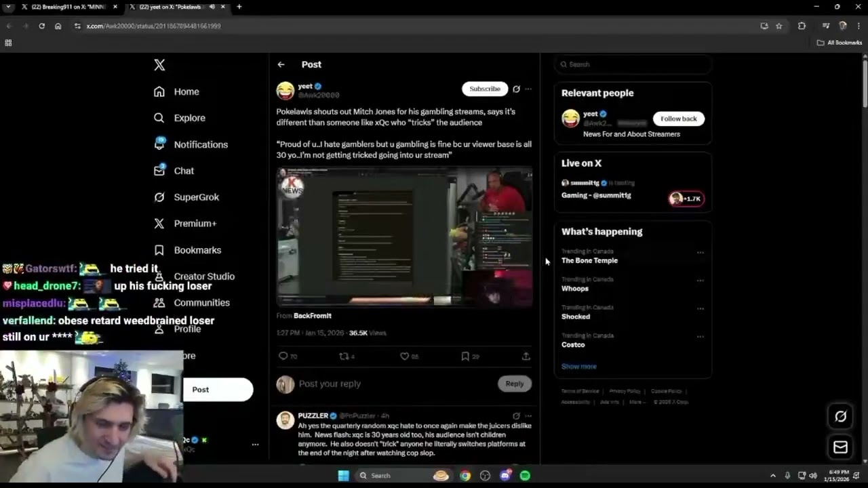Like the post with heart icon
Viewport: 868px width, 488px height.
(x=404, y=356)
